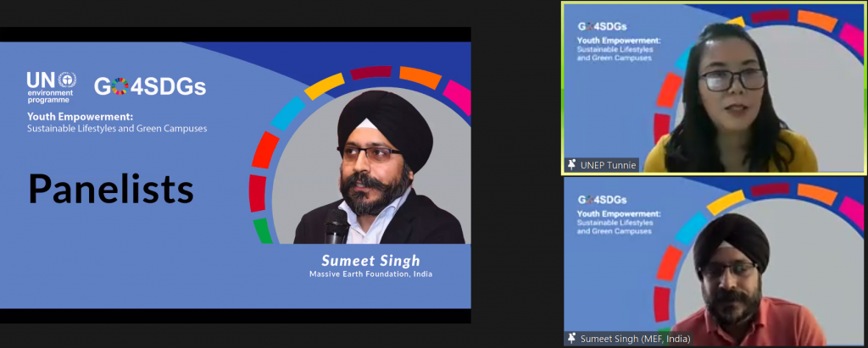Screen dimensions: 868x348
Task: Click the GO4SDGs logo on the shared slide
Action: 149,86
